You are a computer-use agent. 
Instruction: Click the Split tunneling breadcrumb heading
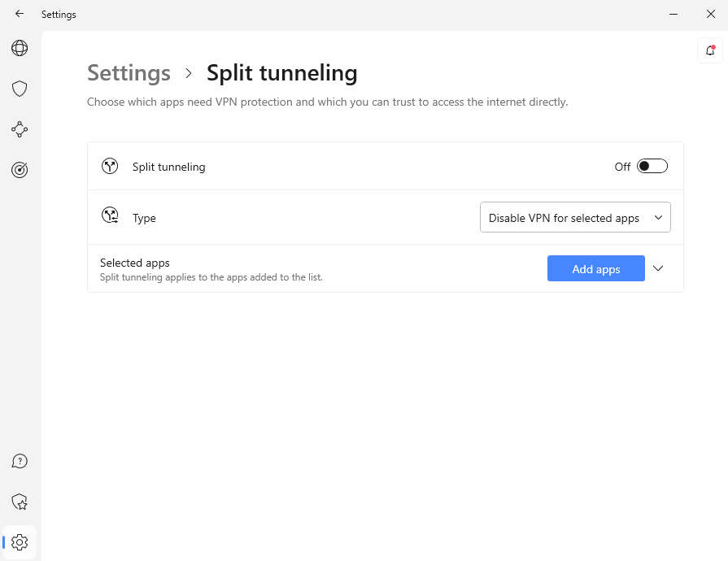coord(281,73)
